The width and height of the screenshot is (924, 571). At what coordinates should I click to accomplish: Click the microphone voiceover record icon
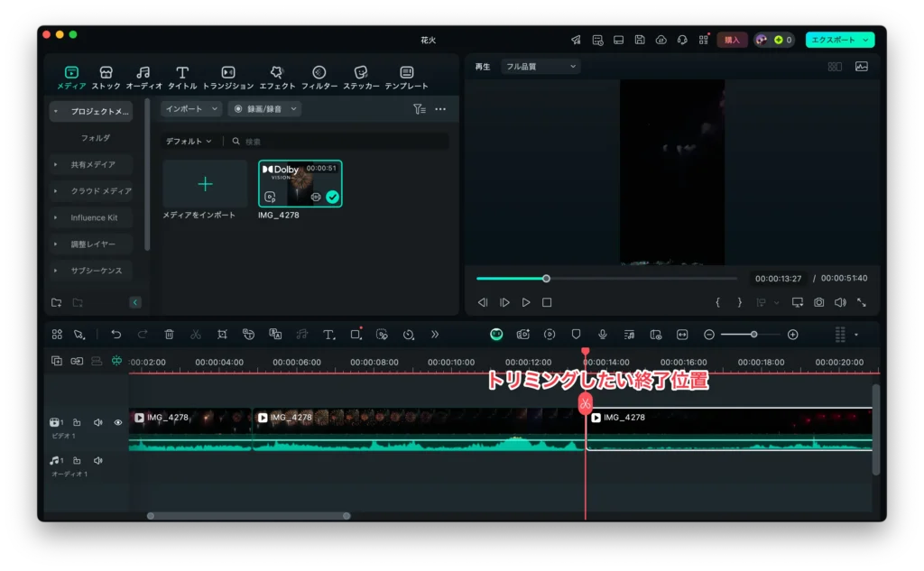click(602, 334)
